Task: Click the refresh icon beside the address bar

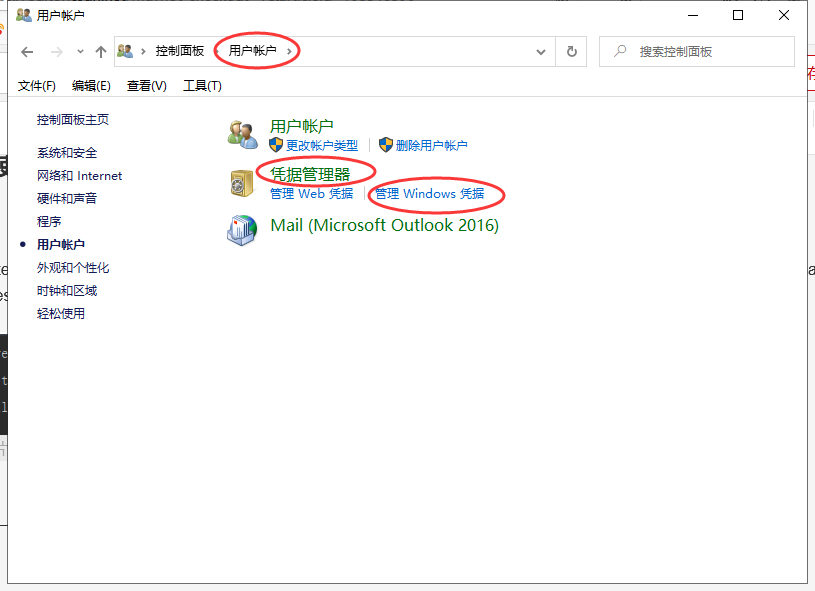Action: pos(569,51)
